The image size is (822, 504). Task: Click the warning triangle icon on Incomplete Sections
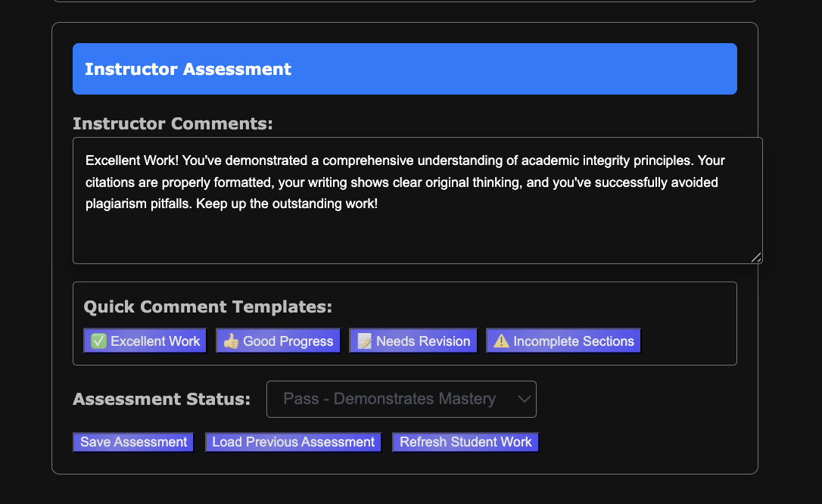point(501,341)
